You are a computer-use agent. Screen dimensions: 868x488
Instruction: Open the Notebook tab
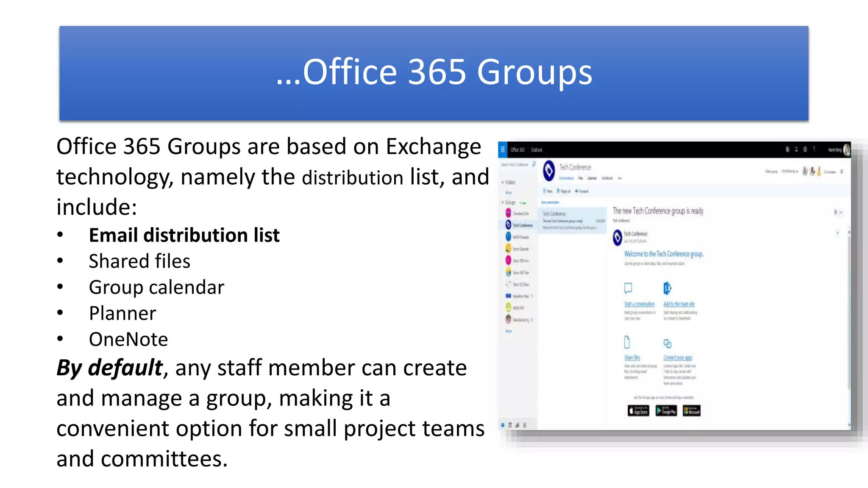pos(607,178)
